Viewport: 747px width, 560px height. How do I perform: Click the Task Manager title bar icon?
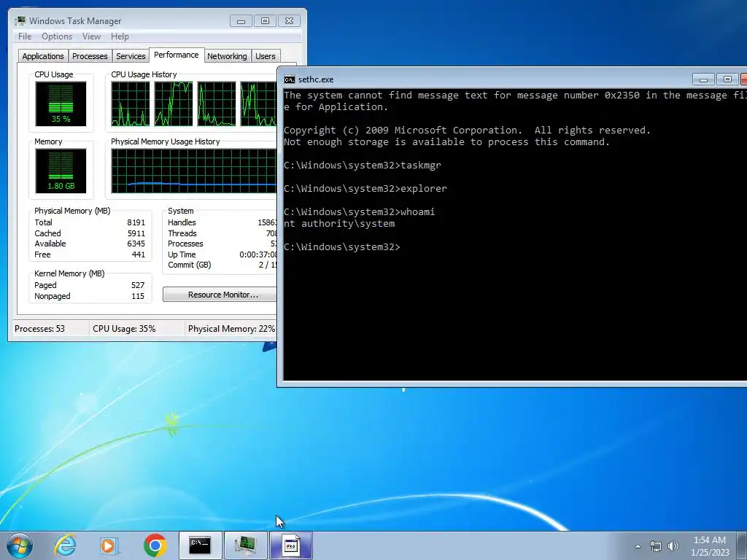[20, 20]
